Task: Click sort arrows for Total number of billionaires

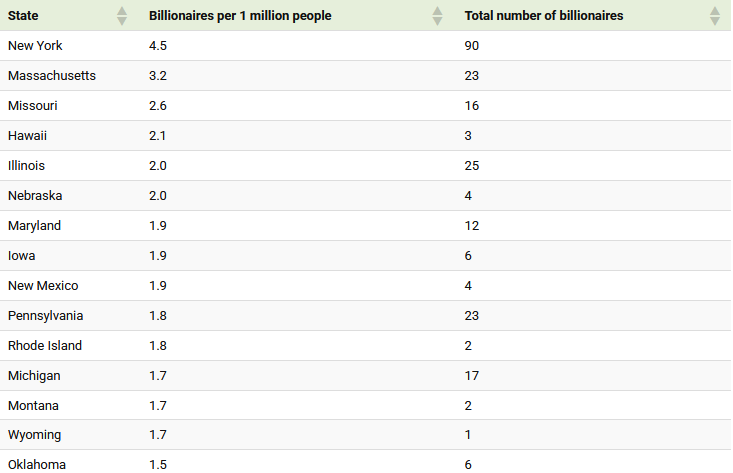Action: pos(714,16)
